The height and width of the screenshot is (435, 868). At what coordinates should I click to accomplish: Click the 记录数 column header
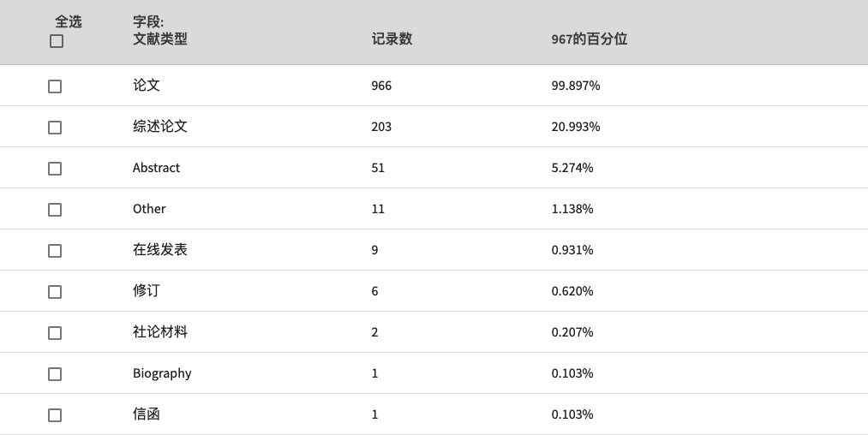[392, 39]
